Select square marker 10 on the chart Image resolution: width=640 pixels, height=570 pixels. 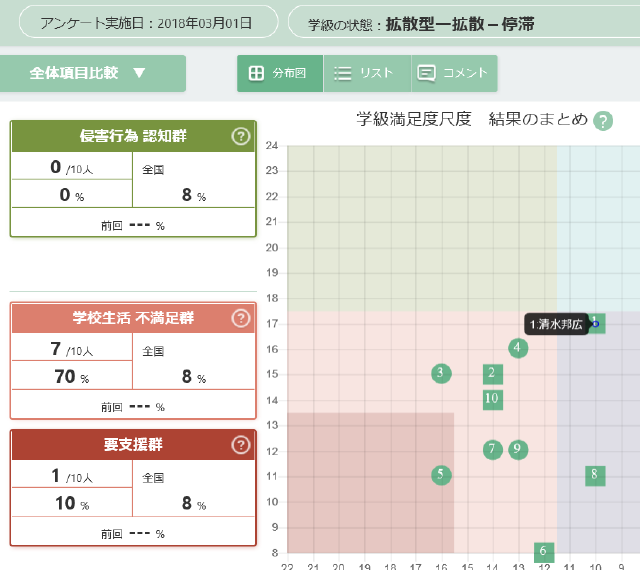coord(492,399)
